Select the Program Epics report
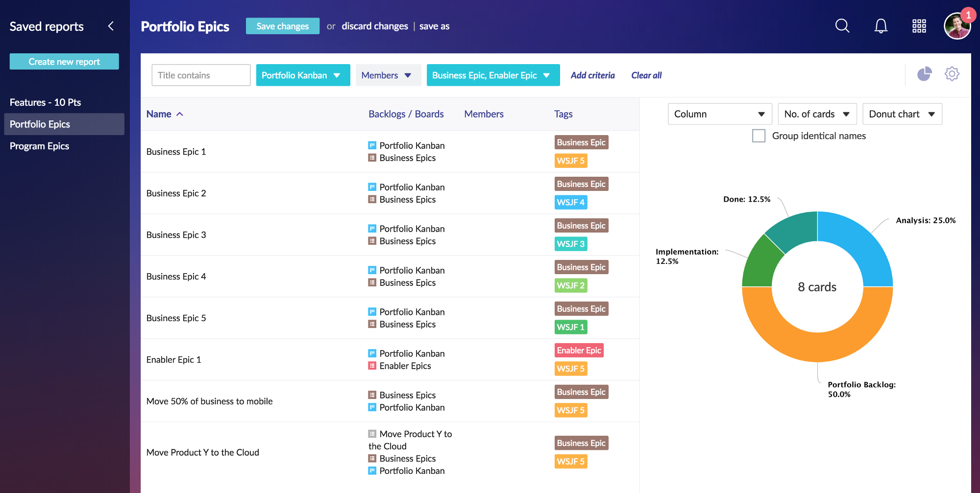 tap(40, 146)
